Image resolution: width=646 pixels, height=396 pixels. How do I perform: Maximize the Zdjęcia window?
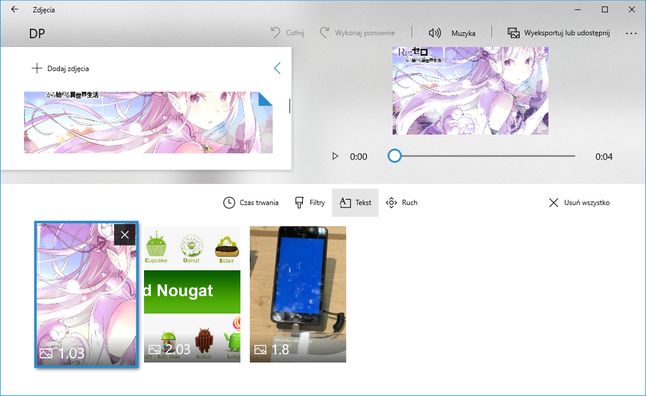(x=604, y=9)
